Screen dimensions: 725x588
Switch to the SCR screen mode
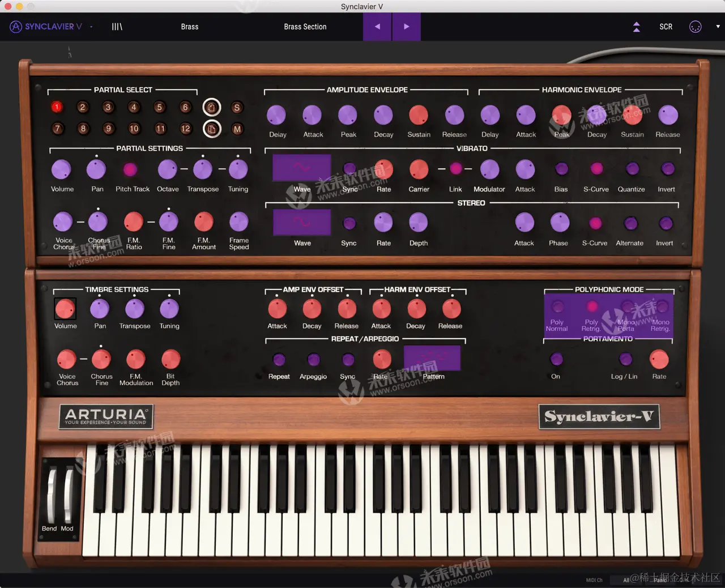666,27
